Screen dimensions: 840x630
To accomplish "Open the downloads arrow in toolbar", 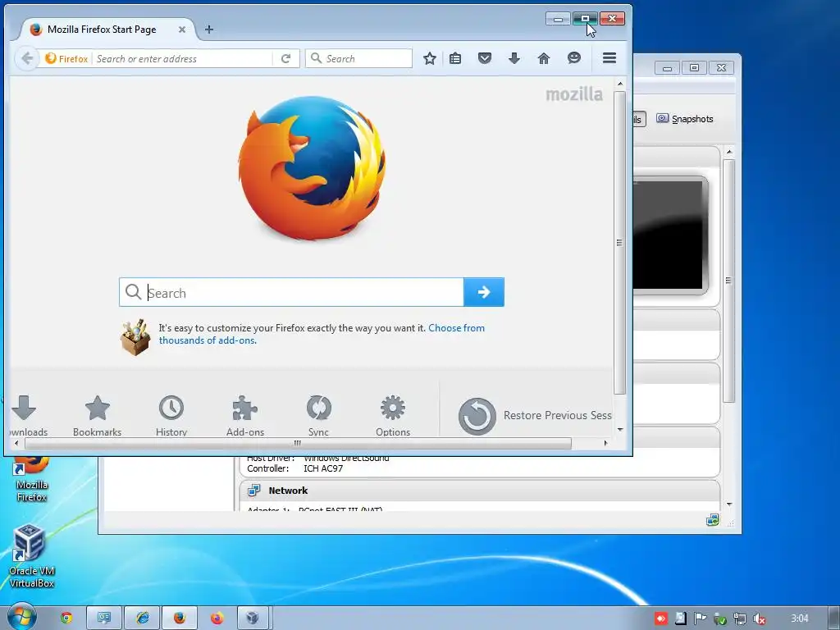I will pos(514,58).
